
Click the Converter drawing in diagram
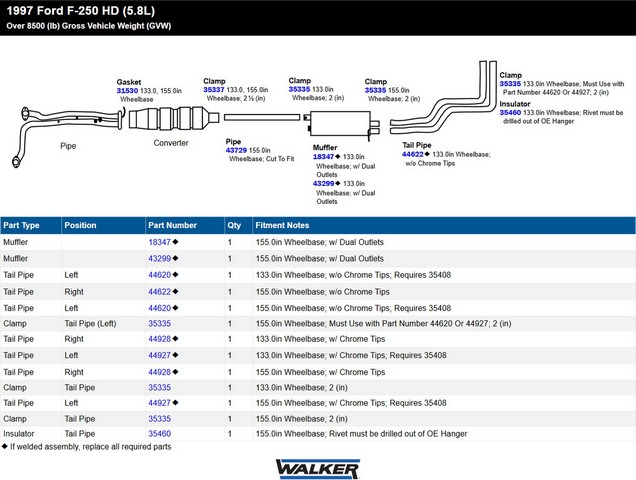(174, 118)
